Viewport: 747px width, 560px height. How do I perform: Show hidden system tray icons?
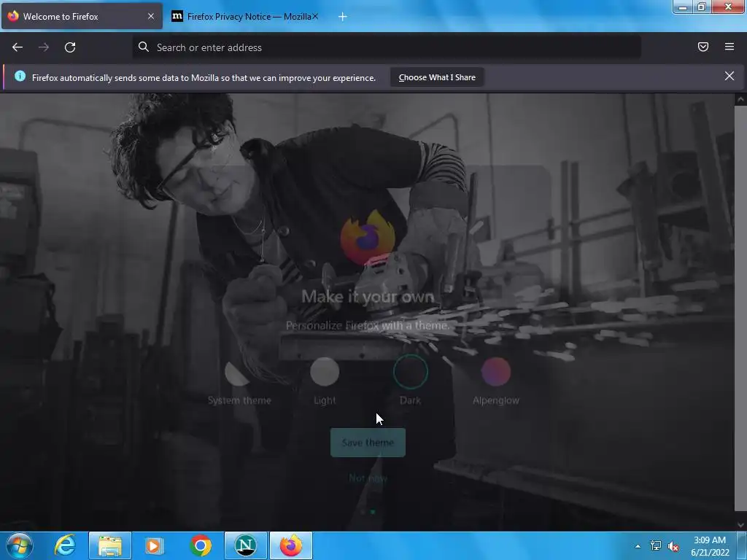coord(638,546)
